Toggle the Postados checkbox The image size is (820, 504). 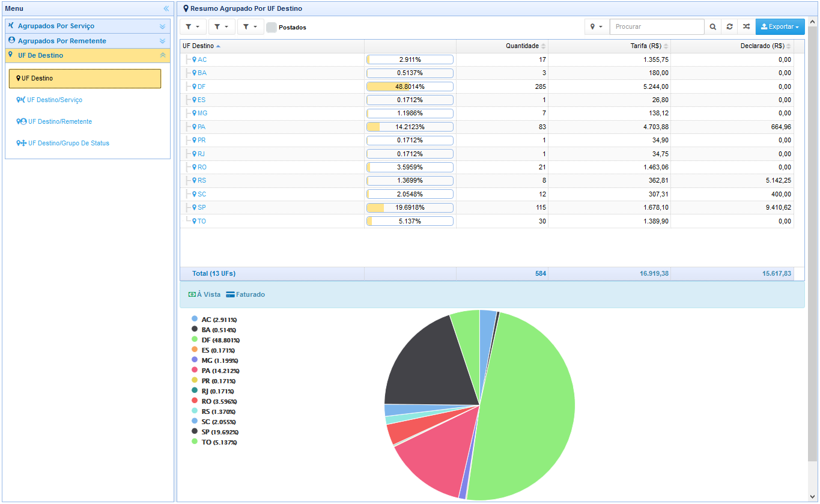[x=272, y=27]
